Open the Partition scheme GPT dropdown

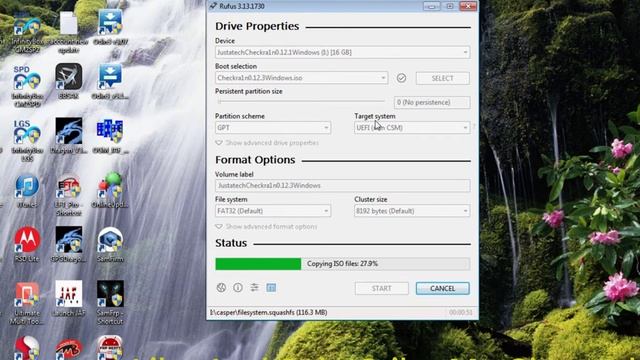tap(273, 128)
